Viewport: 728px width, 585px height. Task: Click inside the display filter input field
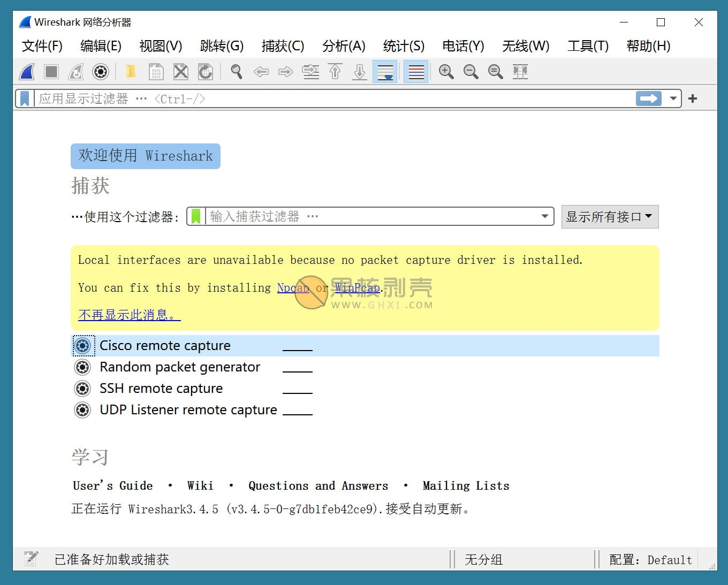point(335,98)
